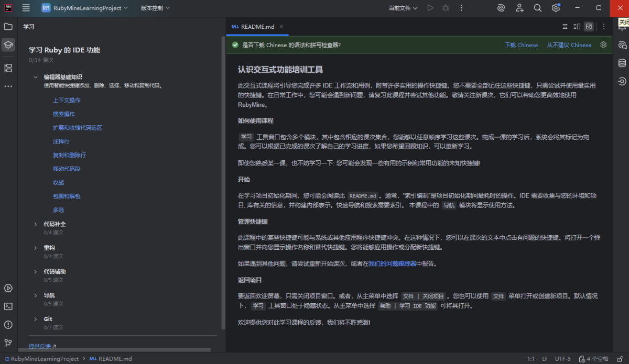Open the 版本控制 dropdown menu
This screenshot has width=629, height=364.
(x=155, y=8)
